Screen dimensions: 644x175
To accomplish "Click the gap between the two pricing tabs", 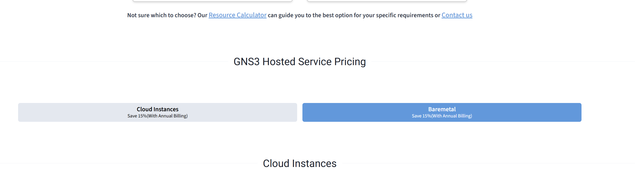I will pos(300,112).
